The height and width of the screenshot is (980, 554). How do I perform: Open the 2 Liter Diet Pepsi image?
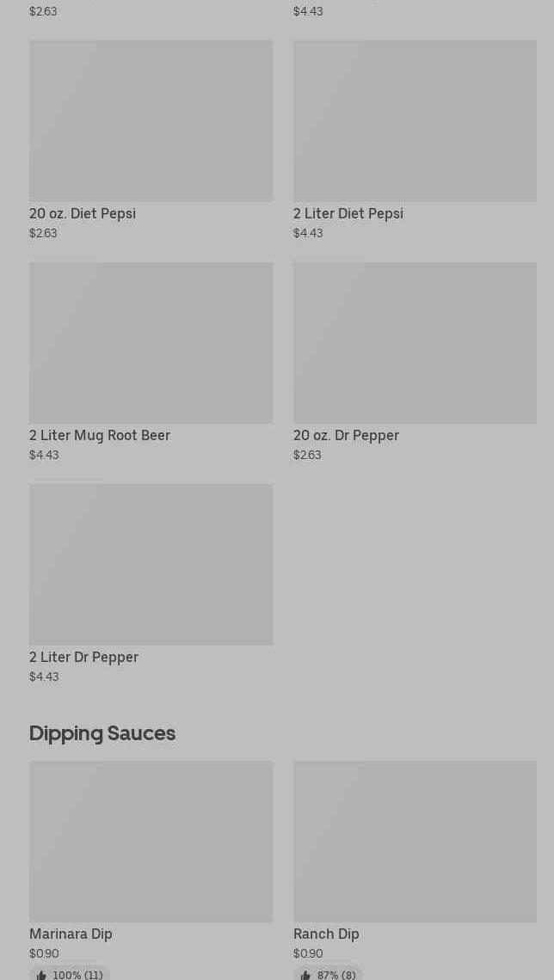[415, 120]
